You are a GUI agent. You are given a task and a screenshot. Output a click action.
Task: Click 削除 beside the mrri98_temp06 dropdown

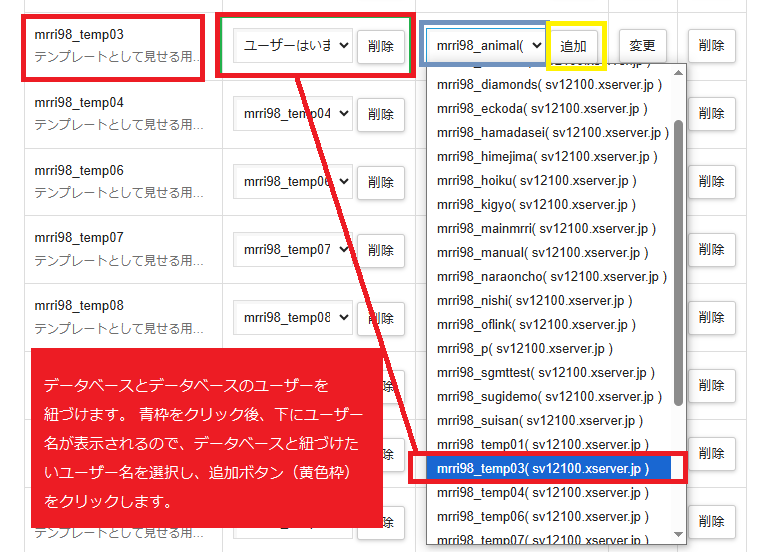380,183
